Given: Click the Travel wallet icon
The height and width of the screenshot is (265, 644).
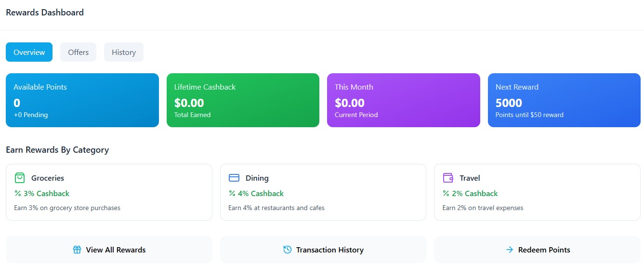Looking at the screenshot, I should 448,178.
